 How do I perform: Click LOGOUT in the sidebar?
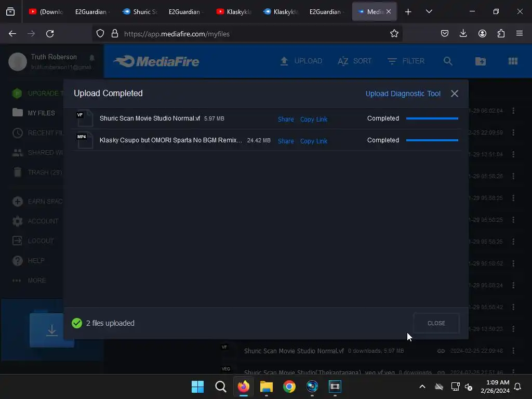33,241
